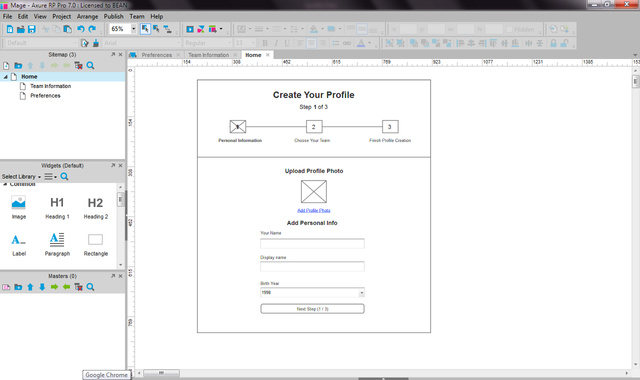Pick the Paragraph widget
The image size is (640, 380).
point(57,244)
